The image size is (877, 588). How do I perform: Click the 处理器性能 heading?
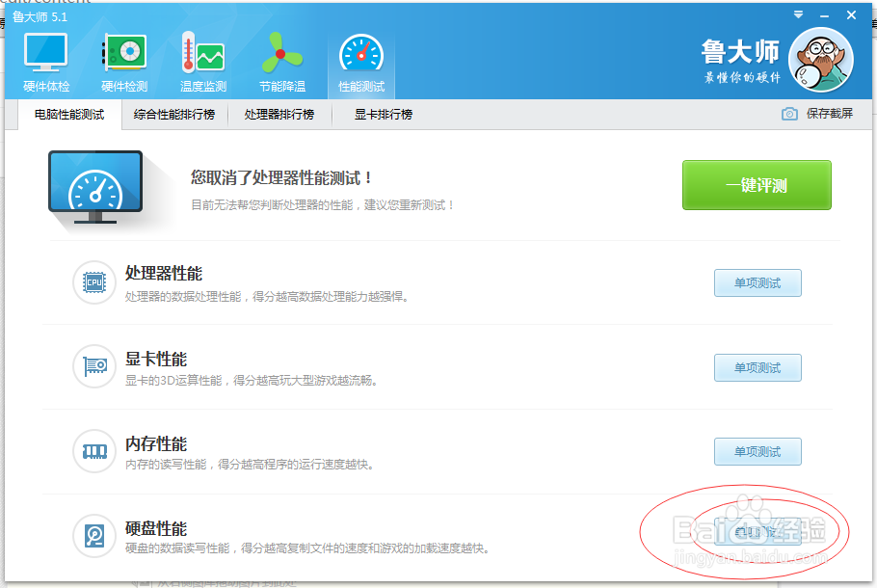click(163, 274)
